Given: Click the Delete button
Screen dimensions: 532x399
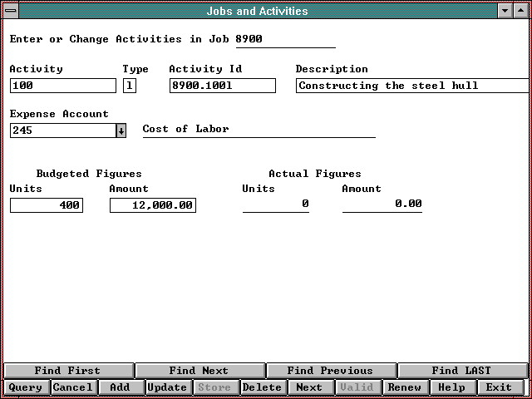Looking at the screenshot, I should point(262,387).
